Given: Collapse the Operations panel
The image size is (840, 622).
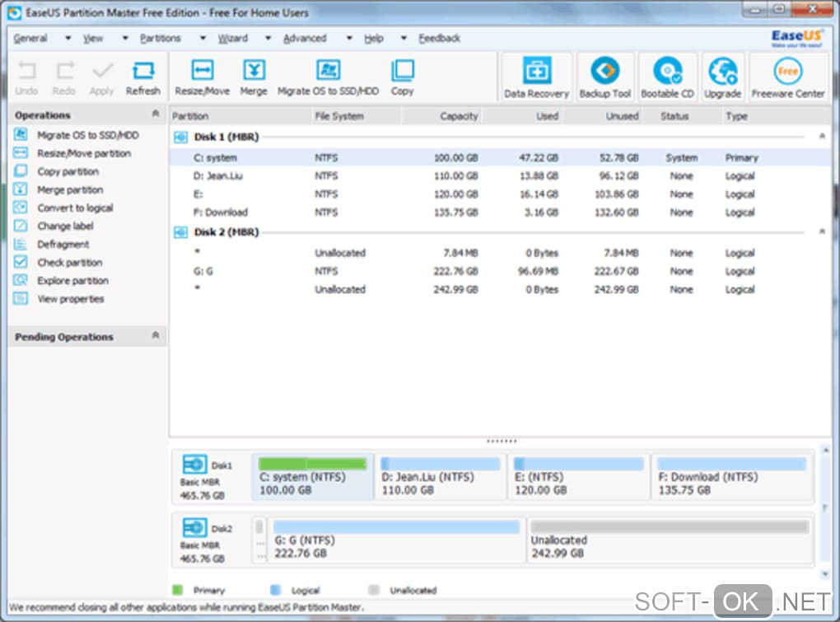Looking at the screenshot, I should [x=156, y=114].
